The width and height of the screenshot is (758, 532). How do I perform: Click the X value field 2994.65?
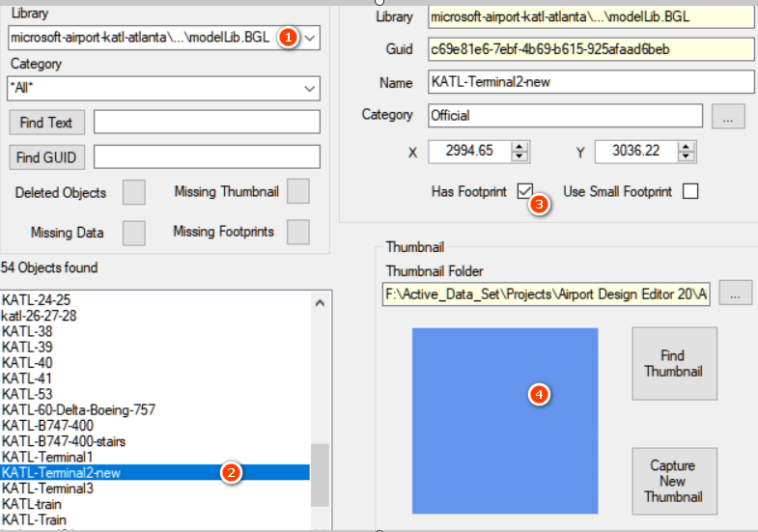point(469,152)
